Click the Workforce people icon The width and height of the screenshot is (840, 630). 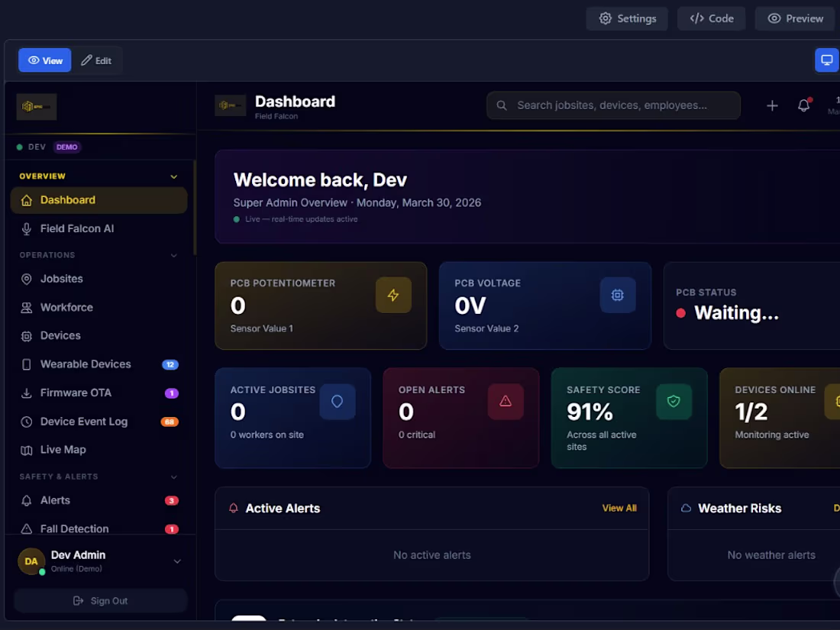pyautogui.click(x=26, y=308)
